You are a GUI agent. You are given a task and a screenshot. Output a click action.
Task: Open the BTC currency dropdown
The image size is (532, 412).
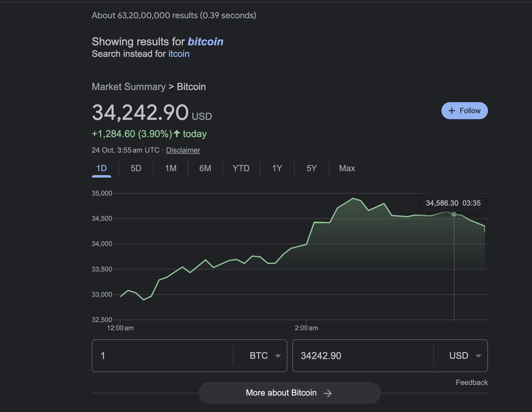pyautogui.click(x=265, y=356)
